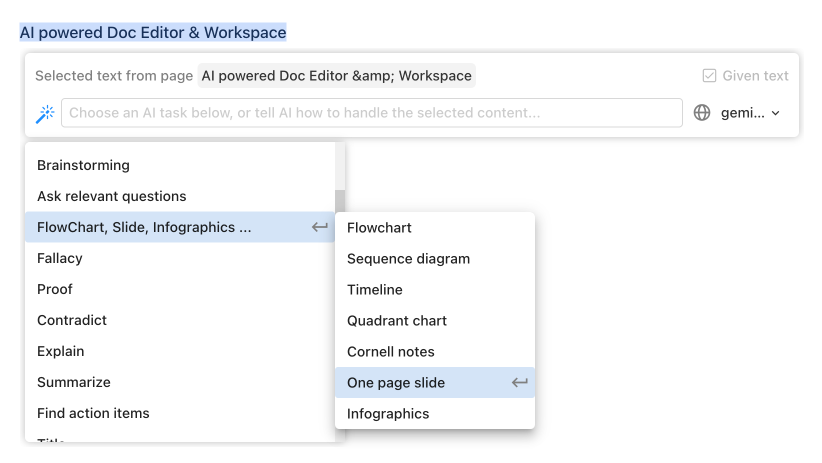This screenshot has height=463, width=822.
Task: Choose Ask relevant questions option
Action: coord(111,196)
